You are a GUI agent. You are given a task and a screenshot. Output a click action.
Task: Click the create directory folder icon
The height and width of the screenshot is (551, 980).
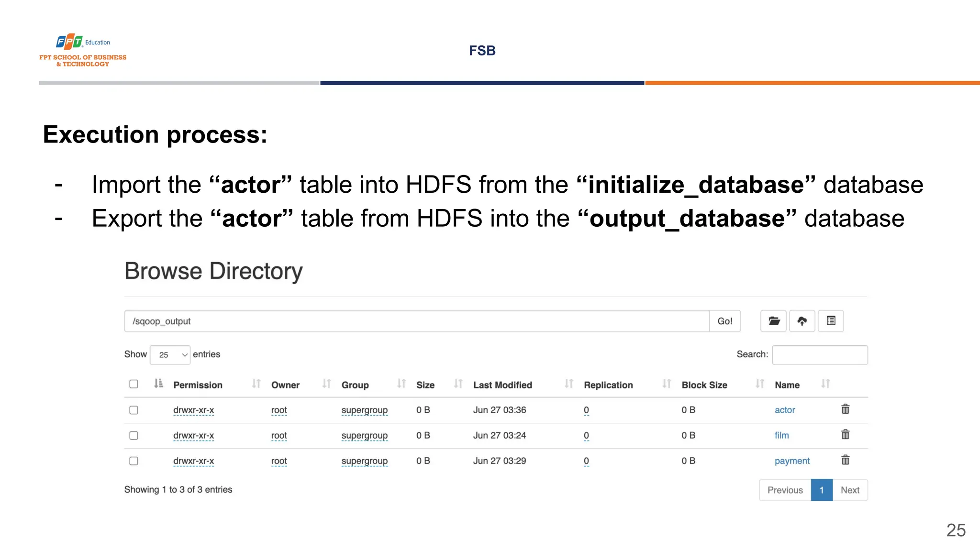pyautogui.click(x=773, y=321)
